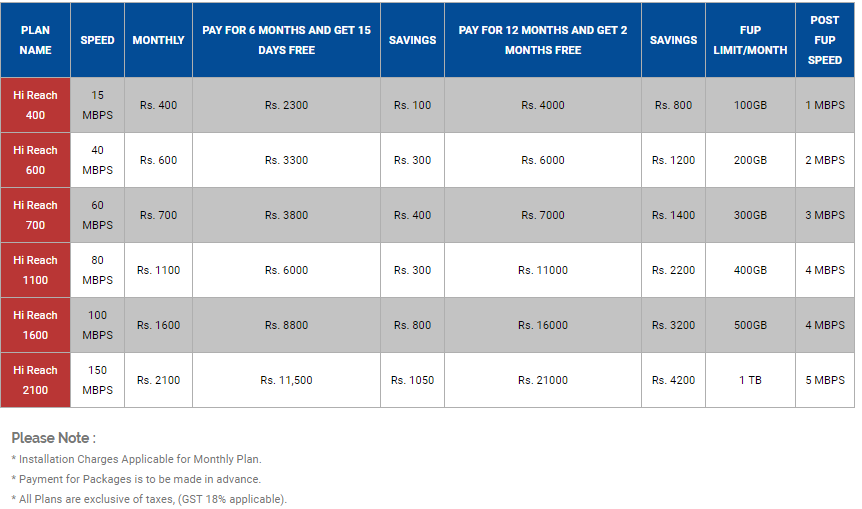Click the 6 months 15 days free header
The width and height of the screenshot is (862, 509).
coord(286,40)
